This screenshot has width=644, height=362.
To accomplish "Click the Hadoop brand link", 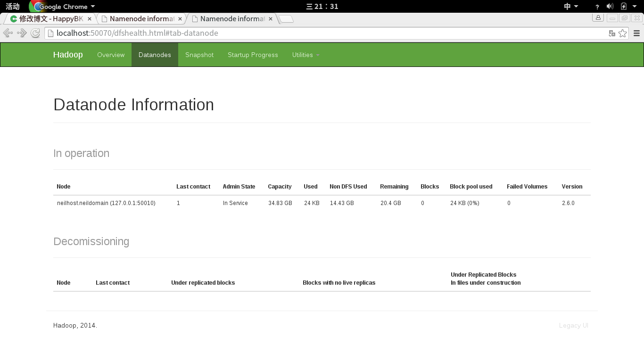I will click(68, 55).
